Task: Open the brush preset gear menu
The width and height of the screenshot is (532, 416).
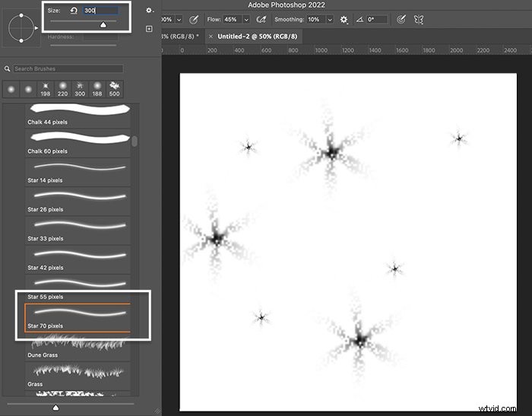Action: pos(149,11)
